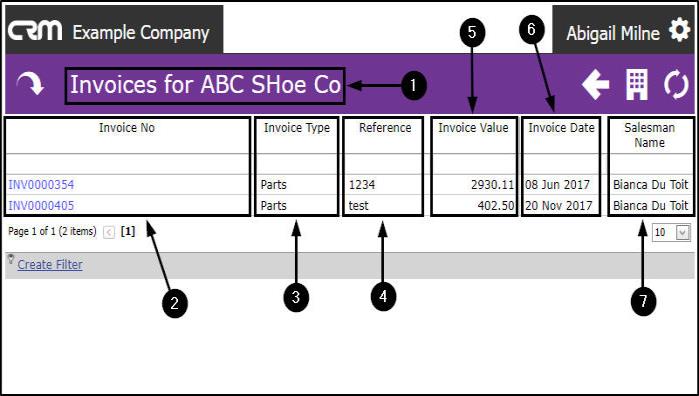Sort by Invoice No column header
The image size is (699, 396).
pyautogui.click(x=127, y=128)
